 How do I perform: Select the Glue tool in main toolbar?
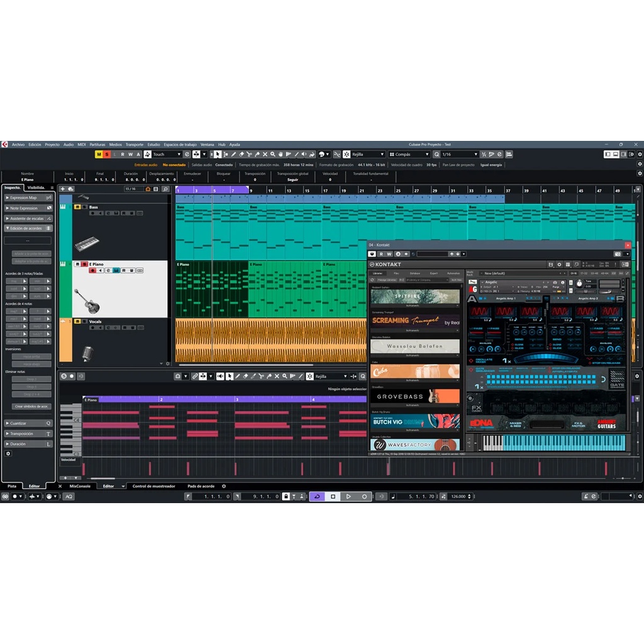click(x=257, y=155)
